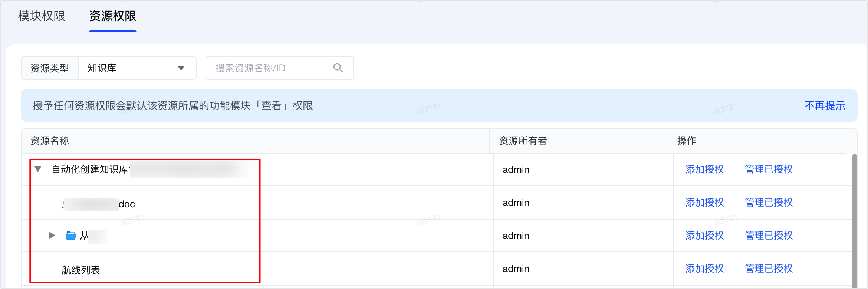This screenshot has height=289, width=868.
Task: Click the 授予任何资源权限 notice text
Action: 173,106
